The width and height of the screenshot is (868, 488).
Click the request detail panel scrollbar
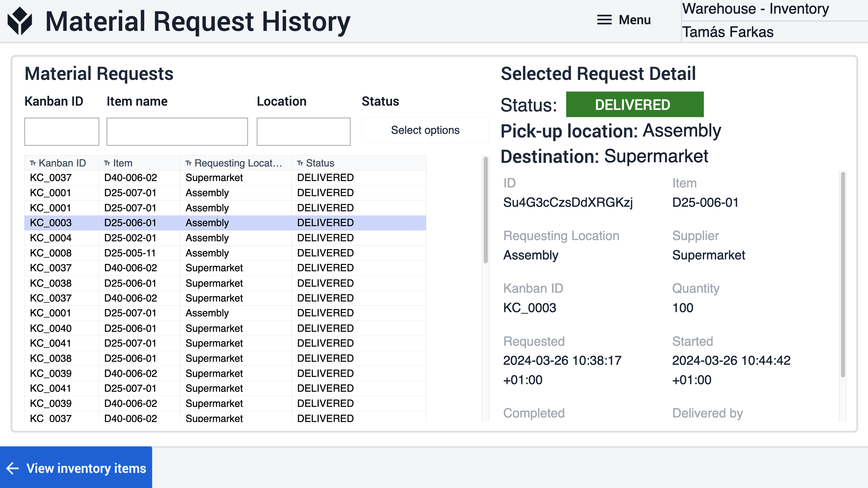[843, 274]
